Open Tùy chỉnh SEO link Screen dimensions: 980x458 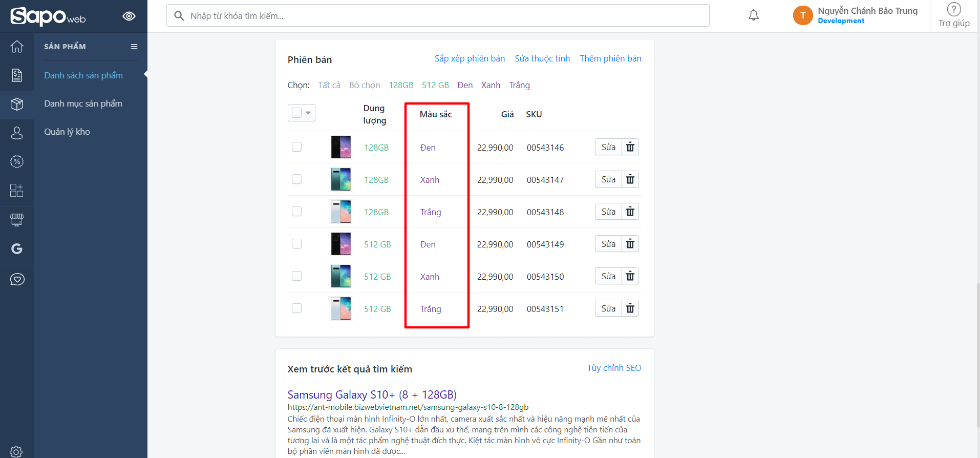pyautogui.click(x=614, y=368)
